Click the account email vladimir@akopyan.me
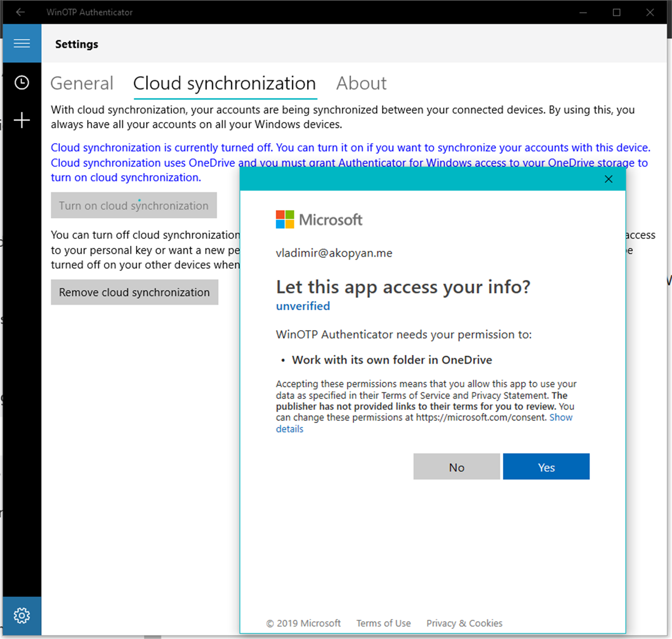 tap(334, 253)
